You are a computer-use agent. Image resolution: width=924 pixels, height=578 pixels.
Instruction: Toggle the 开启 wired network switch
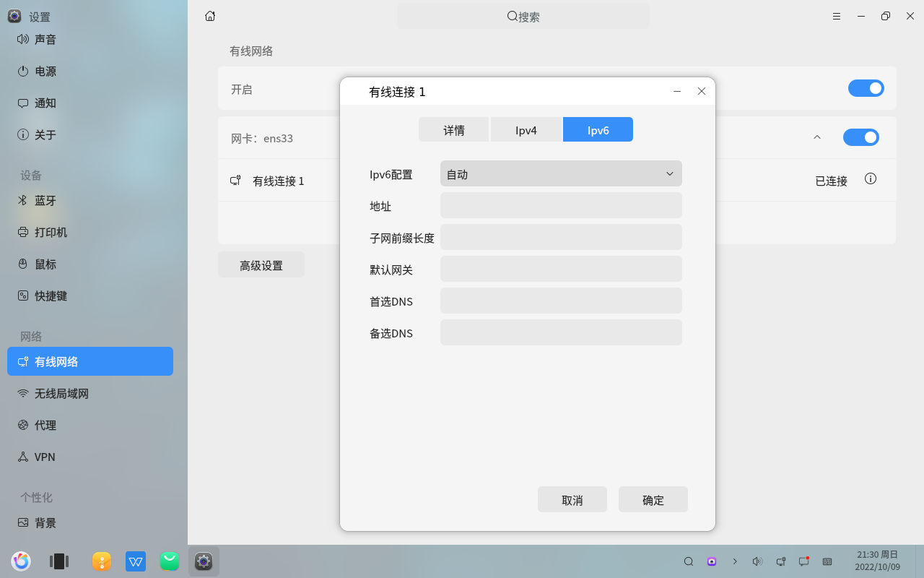(x=866, y=88)
